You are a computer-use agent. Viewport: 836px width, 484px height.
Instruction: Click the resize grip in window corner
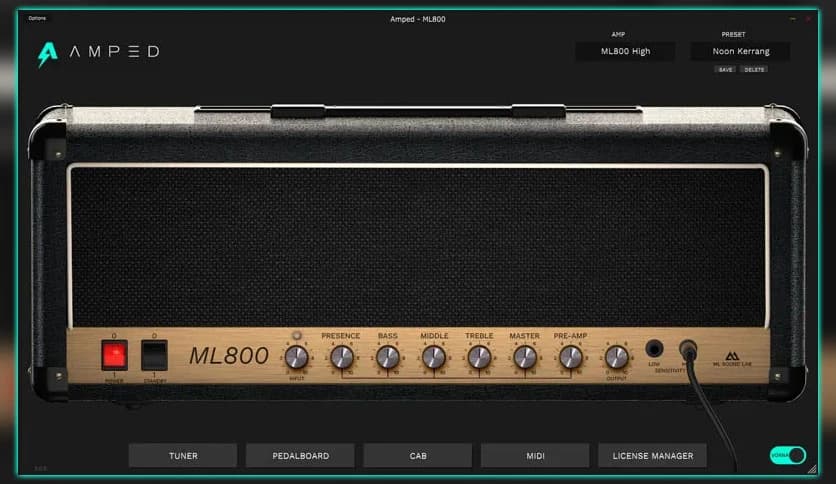click(x=812, y=469)
